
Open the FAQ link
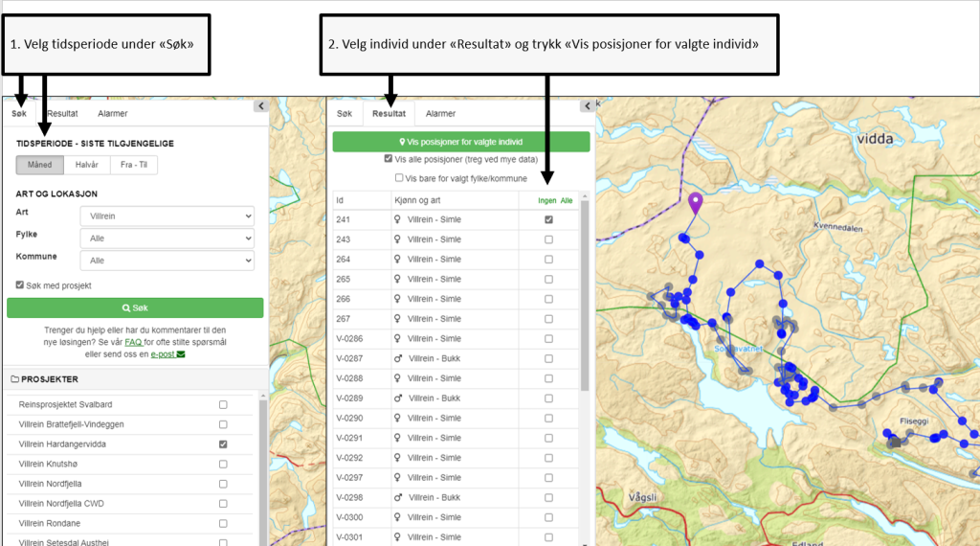pos(133,342)
